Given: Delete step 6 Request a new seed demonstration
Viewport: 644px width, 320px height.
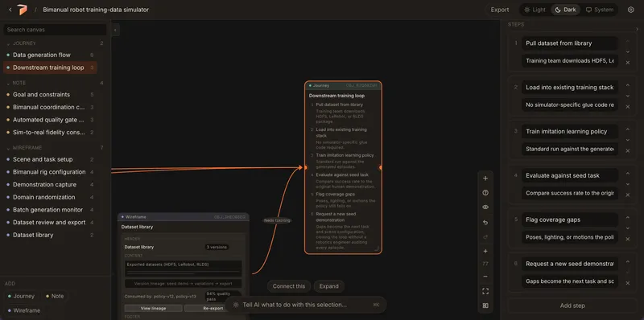Looking at the screenshot, I should point(628,283).
